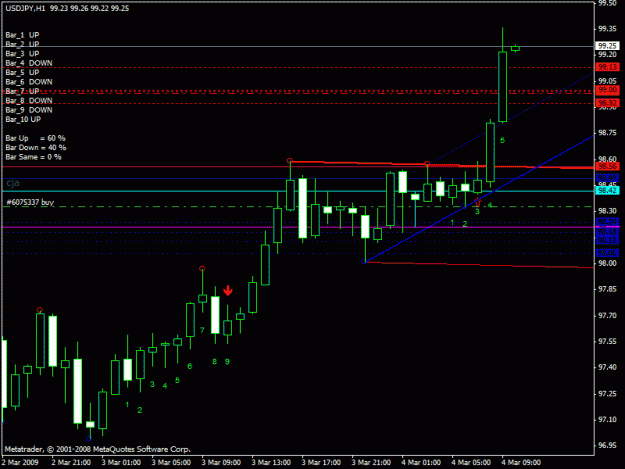This screenshot has width=625, height=469.
Task: Select the solid blue rising trendline
Action: (x=478, y=198)
